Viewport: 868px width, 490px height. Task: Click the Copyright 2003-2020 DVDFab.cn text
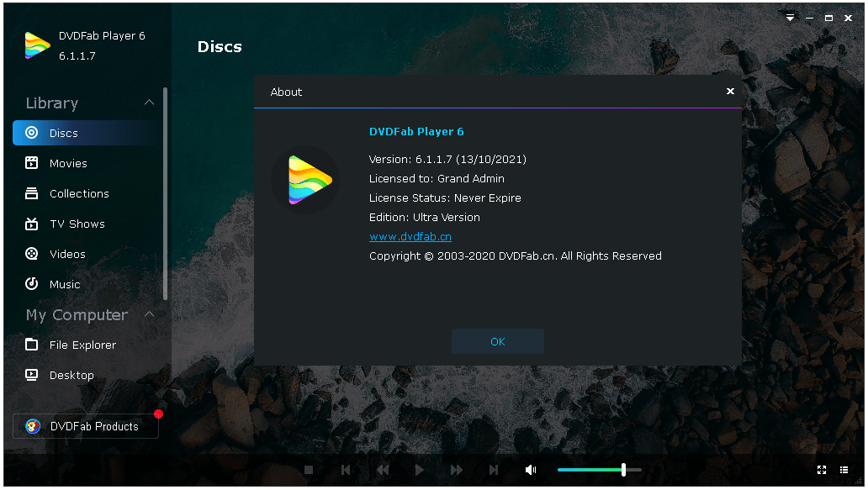click(516, 256)
